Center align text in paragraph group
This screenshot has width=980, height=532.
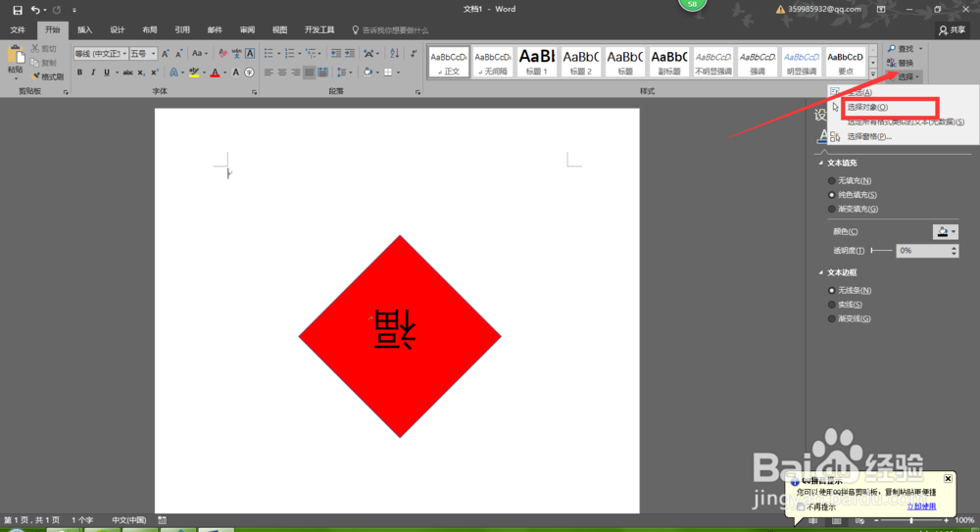point(282,73)
